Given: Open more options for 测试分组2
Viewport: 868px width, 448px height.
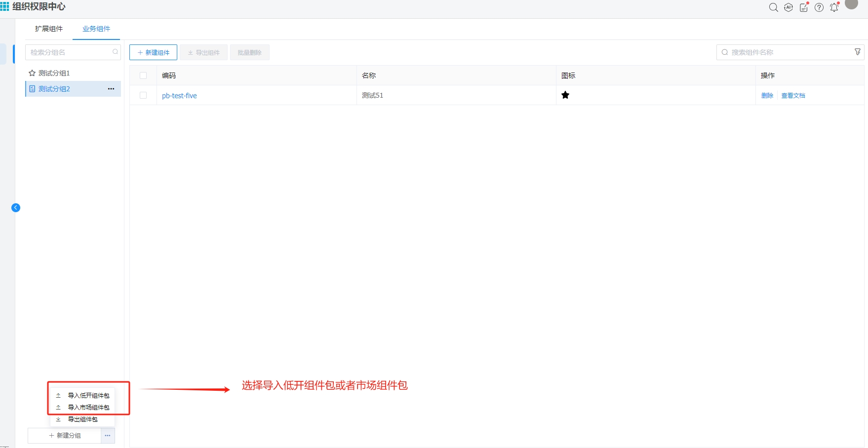Looking at the screenshot, I should pyautogui.click(x=111, y=89).
